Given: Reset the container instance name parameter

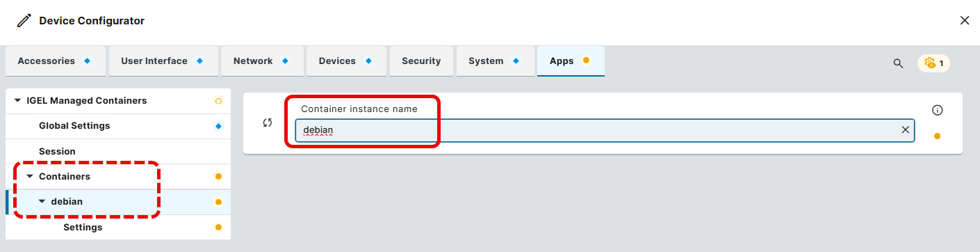Looking at the screenshot, I should click(267, 123).
